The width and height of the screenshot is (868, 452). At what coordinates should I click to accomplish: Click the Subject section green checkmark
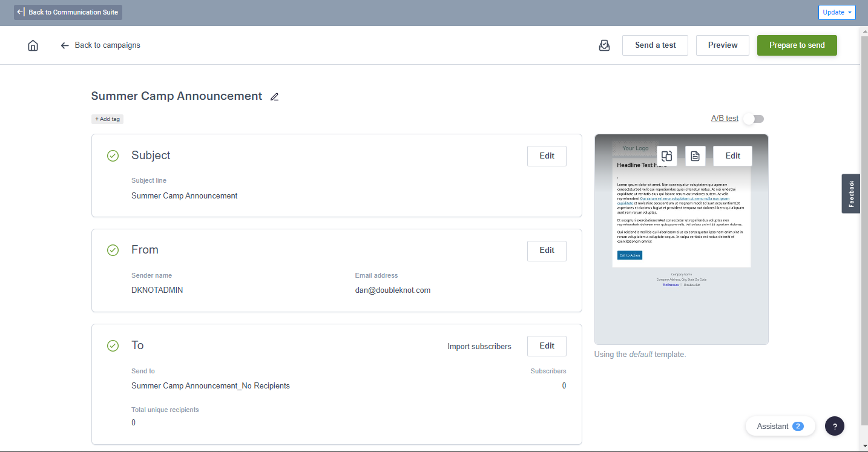113,156
